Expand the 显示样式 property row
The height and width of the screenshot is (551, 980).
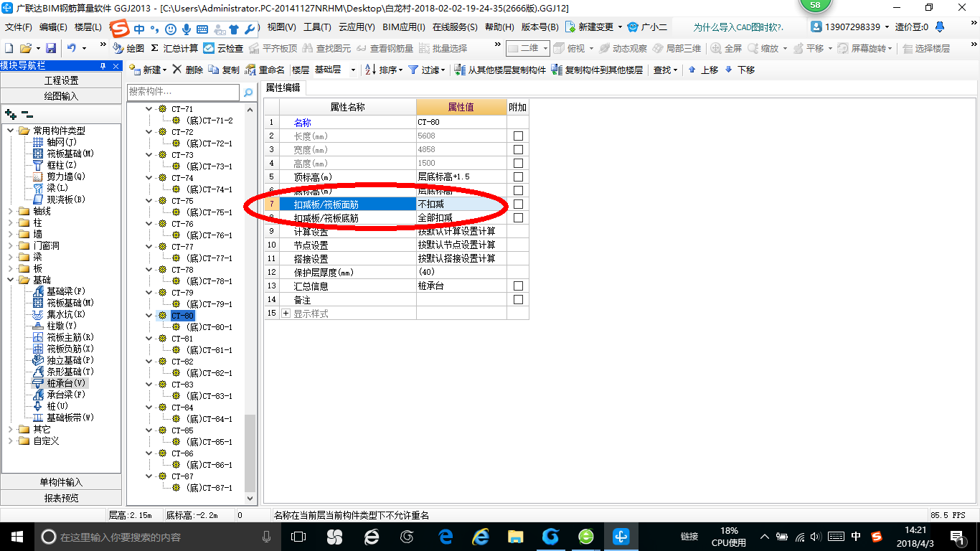[286, 314]
